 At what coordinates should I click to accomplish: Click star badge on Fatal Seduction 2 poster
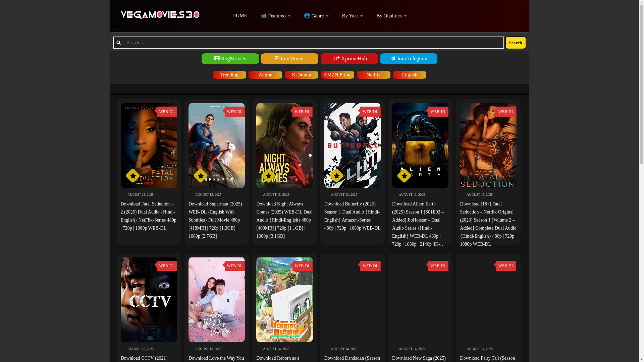tap(133, 176)
